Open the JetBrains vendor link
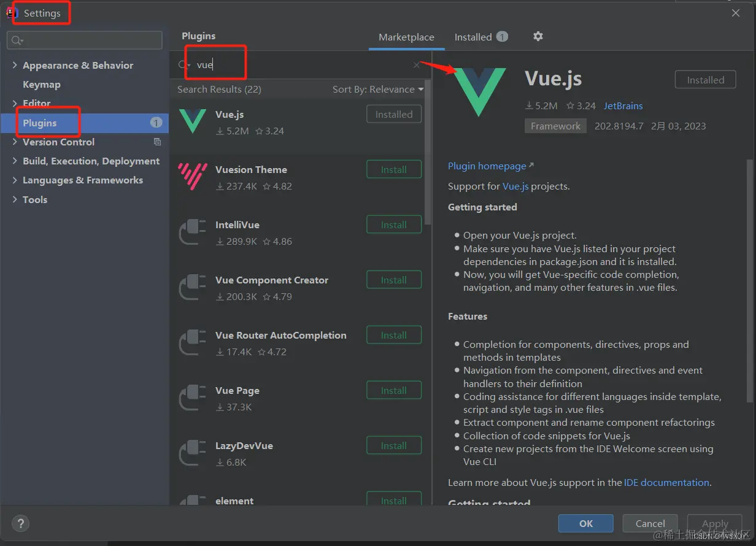This screenshot has width=756, height=546. tap(623, 106)
